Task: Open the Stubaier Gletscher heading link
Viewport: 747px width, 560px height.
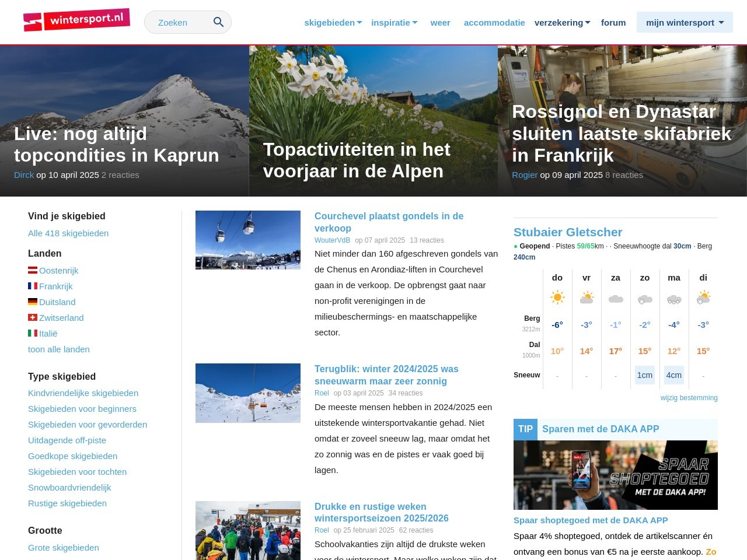Action: click(x=568, y=232)
